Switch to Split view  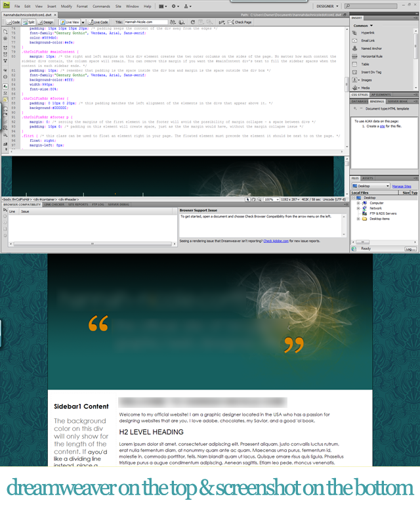pos(29,22)
